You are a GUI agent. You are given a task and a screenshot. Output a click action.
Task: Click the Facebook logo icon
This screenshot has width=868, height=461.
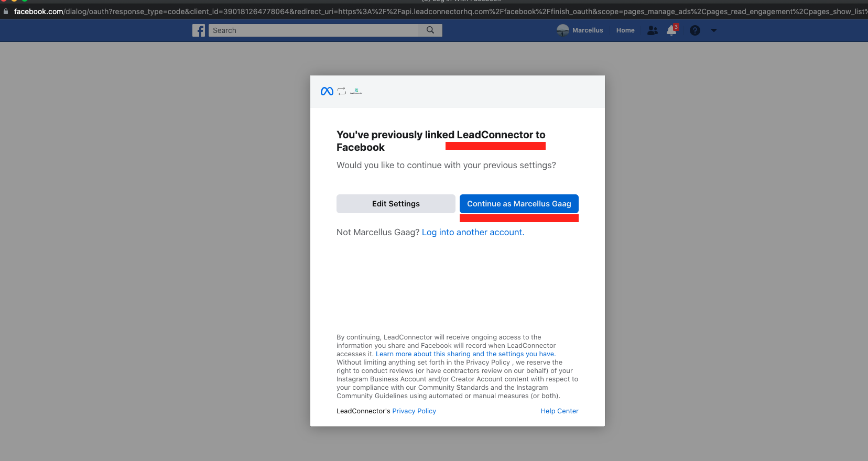[x=199, y=30]
